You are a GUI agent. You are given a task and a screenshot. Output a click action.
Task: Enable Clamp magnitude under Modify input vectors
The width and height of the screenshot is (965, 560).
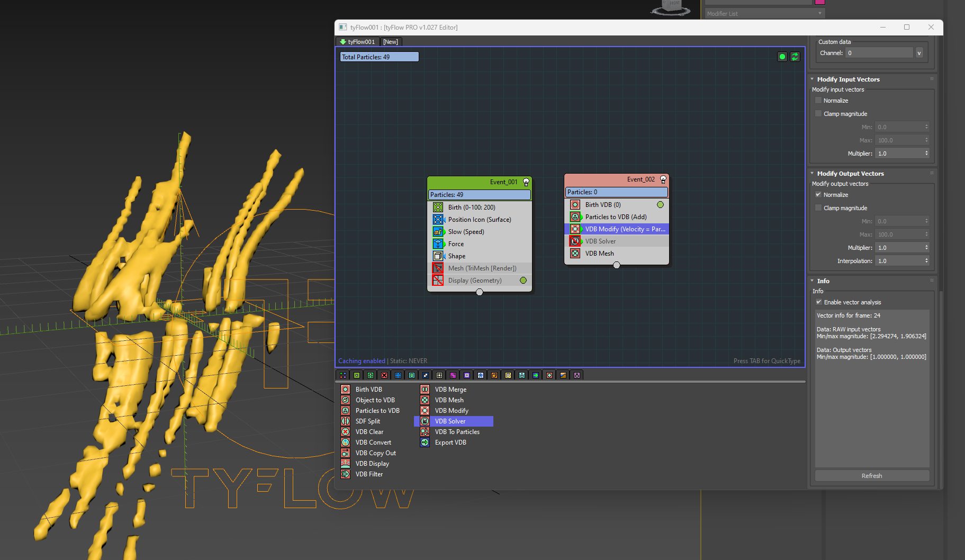pyautogui.click(x=818, y=114)
